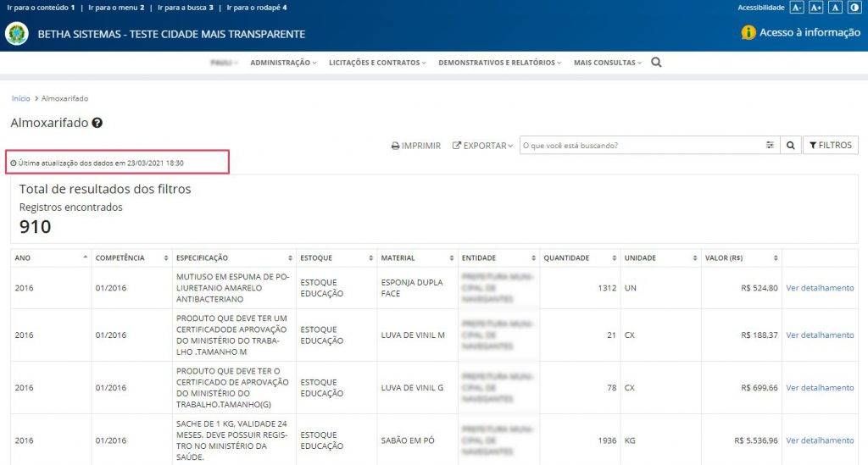This screenshot has width=868, height=465.
Task: Open the Administração menu
Action: click(282, 63)
